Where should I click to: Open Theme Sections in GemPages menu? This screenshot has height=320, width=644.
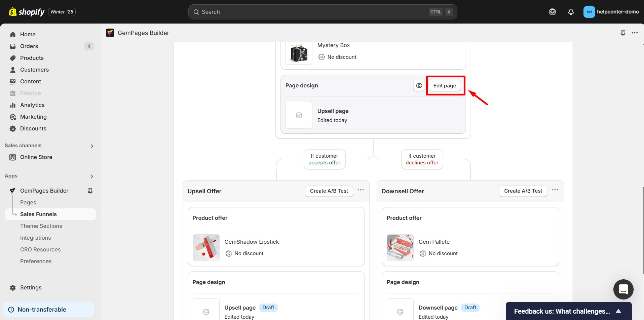(x=41, y=226)
